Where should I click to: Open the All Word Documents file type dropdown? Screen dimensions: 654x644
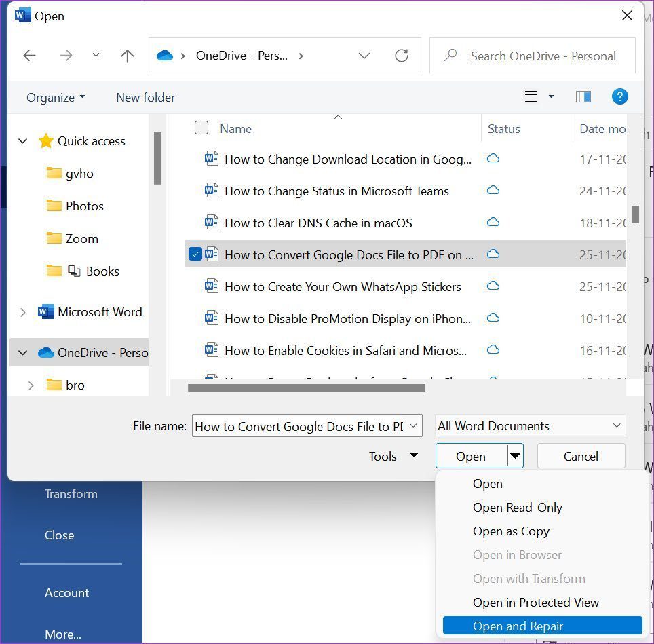pyautogui.click(x=530, y=426)
